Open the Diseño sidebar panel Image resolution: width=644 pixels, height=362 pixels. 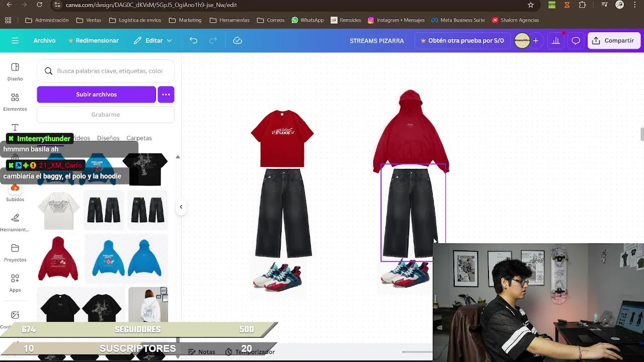15,72
